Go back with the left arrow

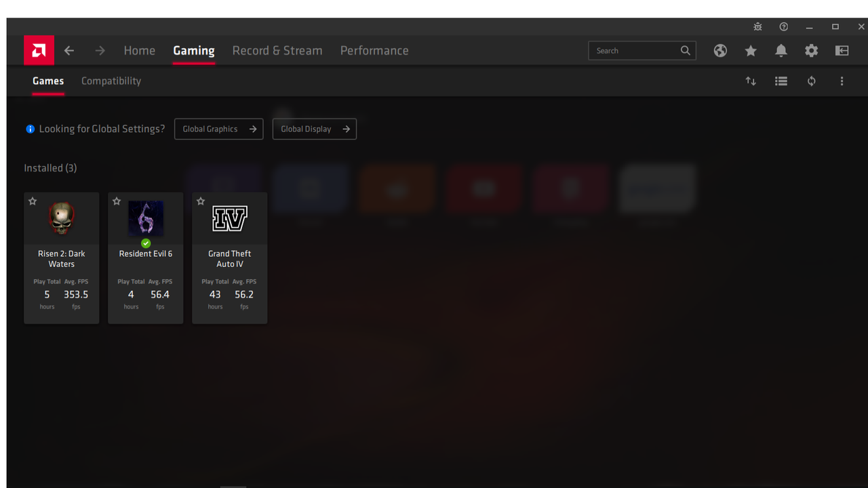(x=69, y=51)
